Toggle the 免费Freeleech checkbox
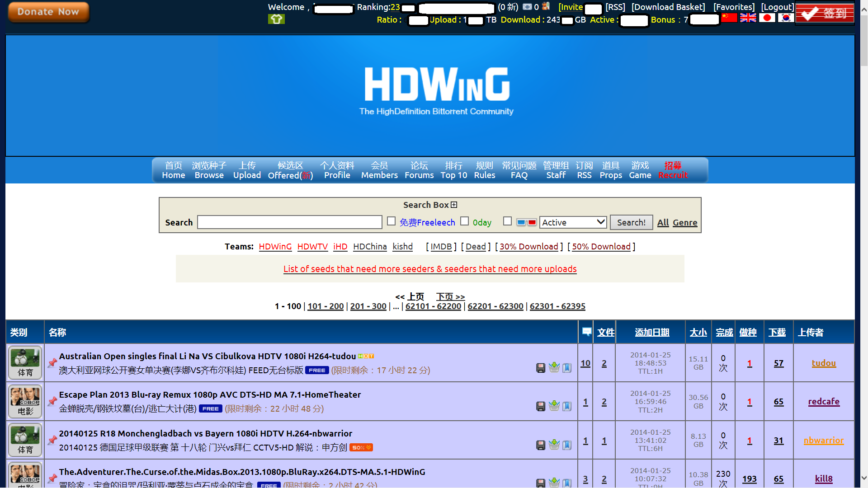 click(392, 221)
